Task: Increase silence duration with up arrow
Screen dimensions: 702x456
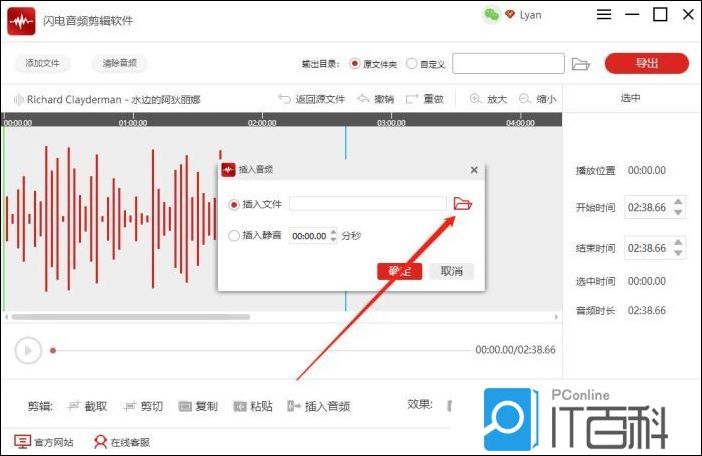Action: tap(333, 232)
